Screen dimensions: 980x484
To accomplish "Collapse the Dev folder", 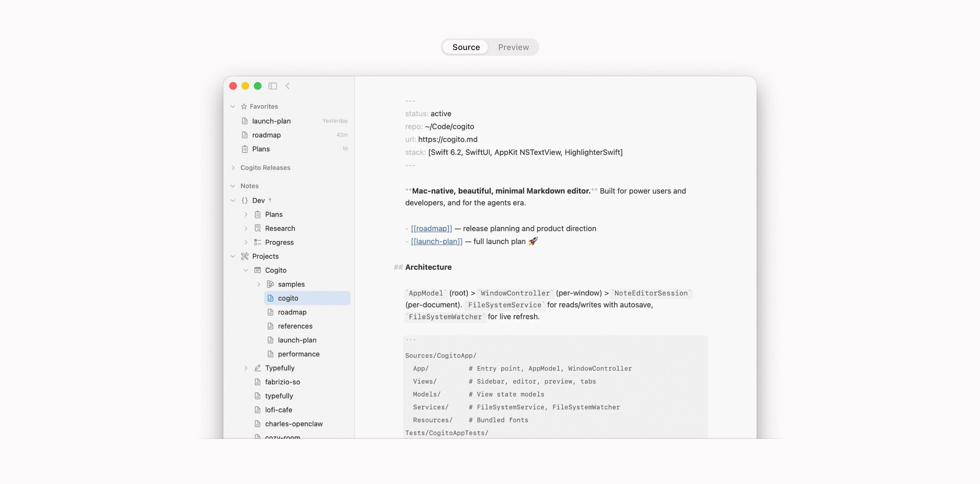I will 233,201.
